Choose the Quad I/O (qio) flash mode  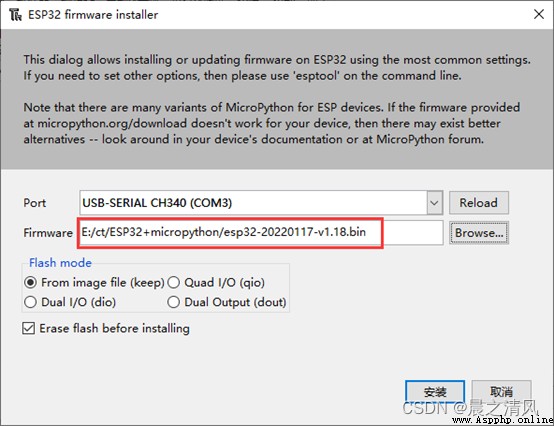(x=173, y=283)
